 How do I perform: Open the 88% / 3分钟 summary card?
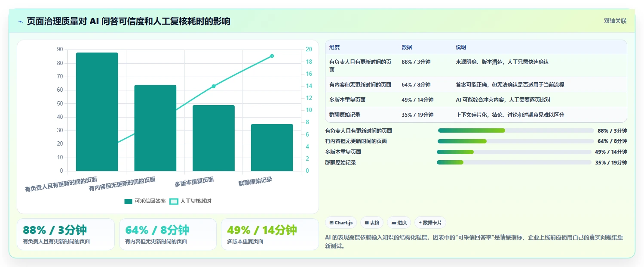point(66,234)
